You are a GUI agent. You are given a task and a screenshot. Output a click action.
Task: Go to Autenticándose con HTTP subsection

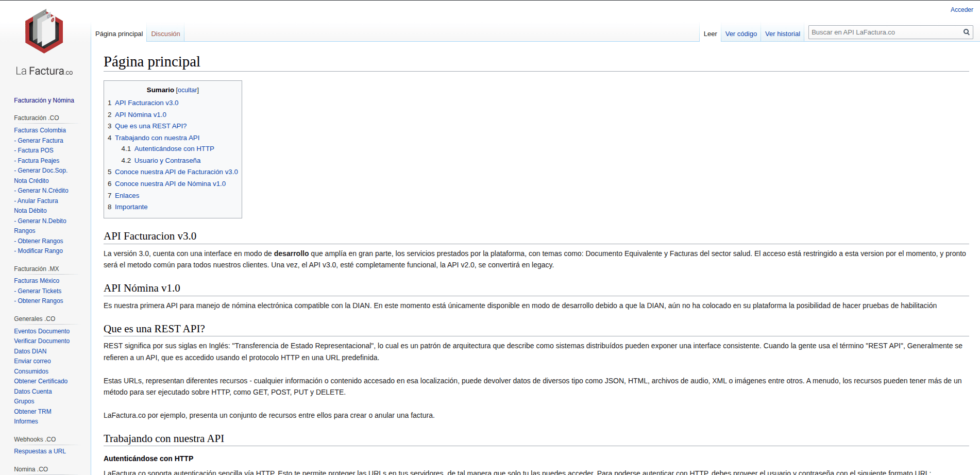(x=174, y=149)
